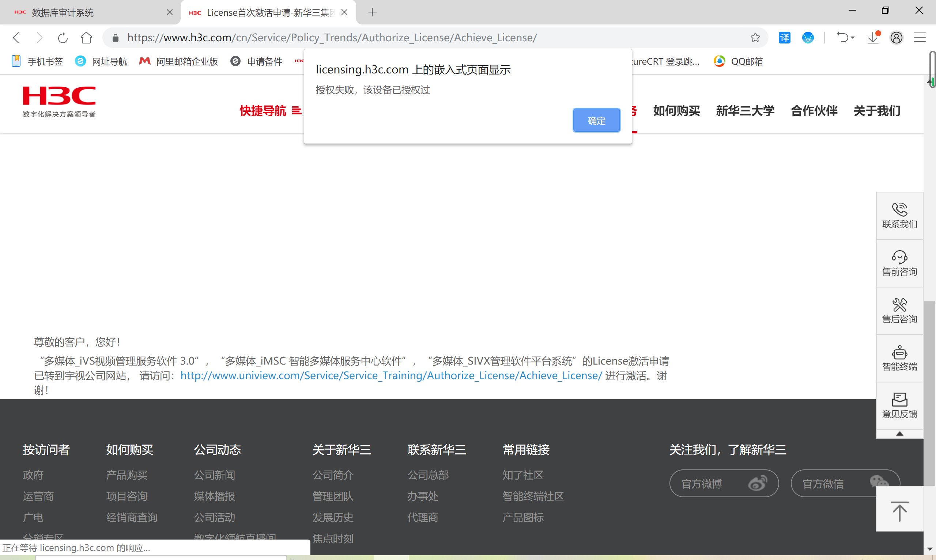Open the browser hamburger menu
936x560 pixels.
tap(920, 37)
